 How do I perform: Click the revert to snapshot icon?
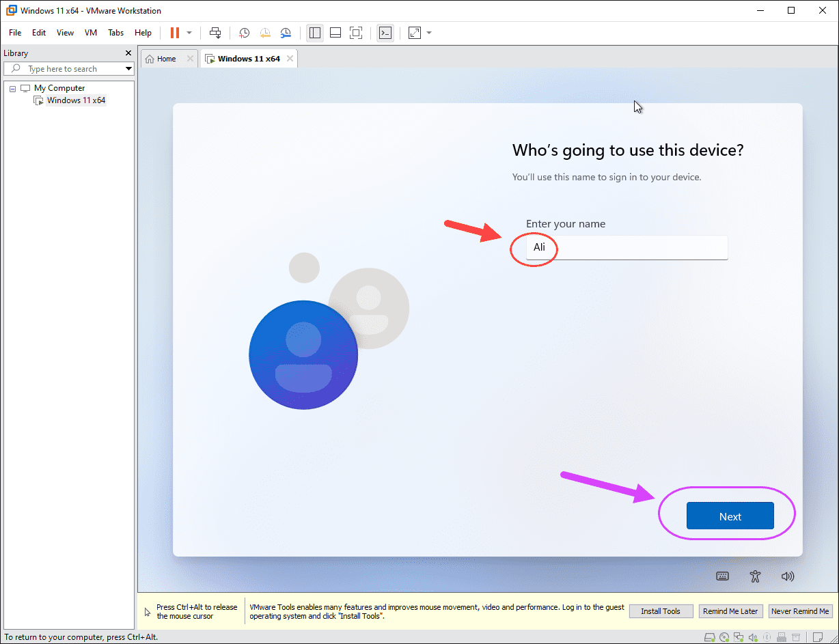[x=264, y=33]
